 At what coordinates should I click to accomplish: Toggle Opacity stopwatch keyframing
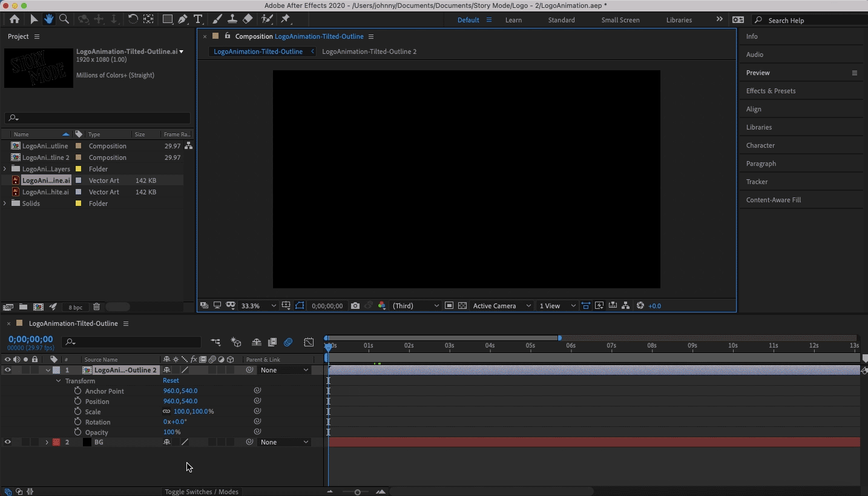point(77,432)
